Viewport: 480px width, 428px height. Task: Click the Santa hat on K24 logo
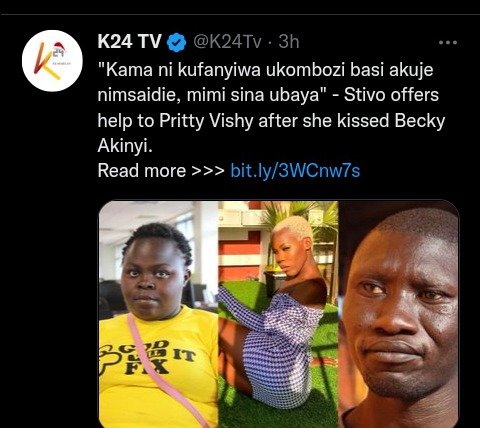(x=60, y=47)
